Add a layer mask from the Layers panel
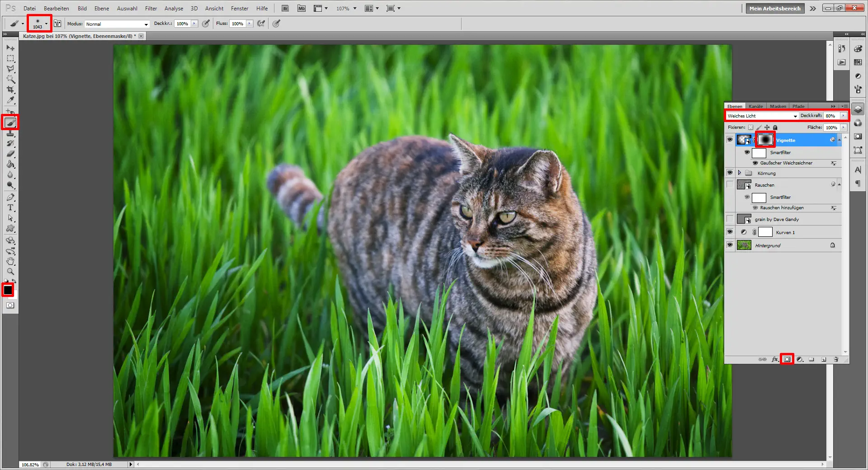 [787, 359]
